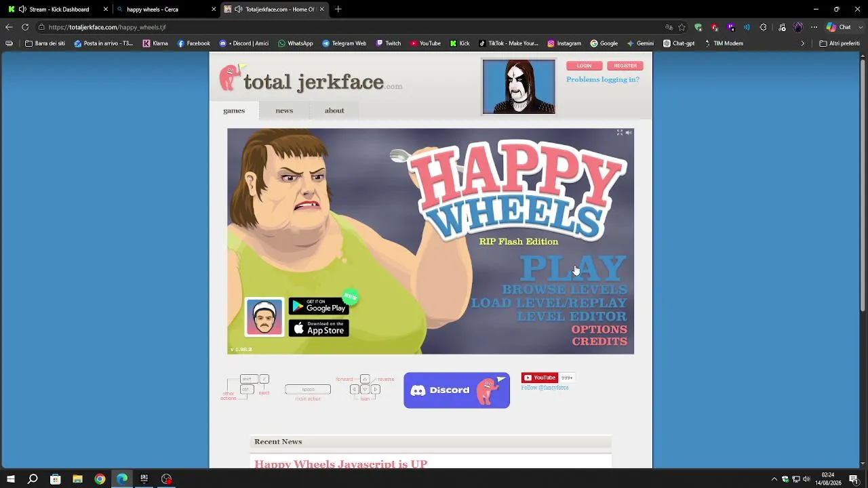
Task: Open the Get it on Google Play badge
Action: tap(319, 306)
